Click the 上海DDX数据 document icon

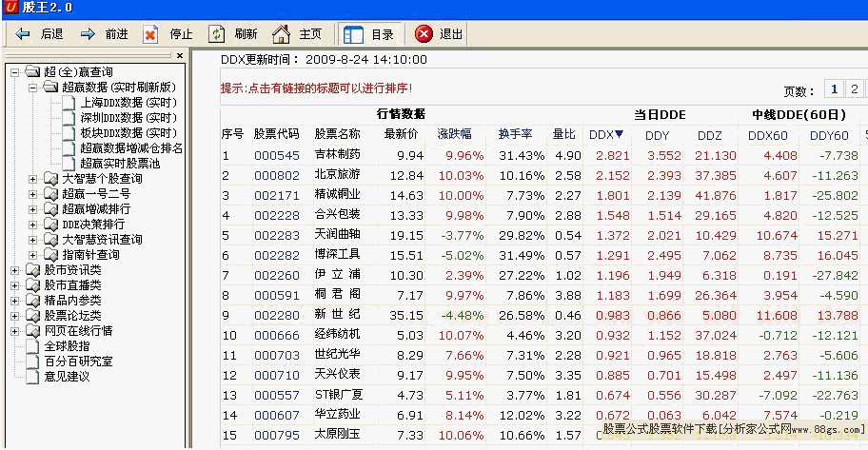[69, 103]
